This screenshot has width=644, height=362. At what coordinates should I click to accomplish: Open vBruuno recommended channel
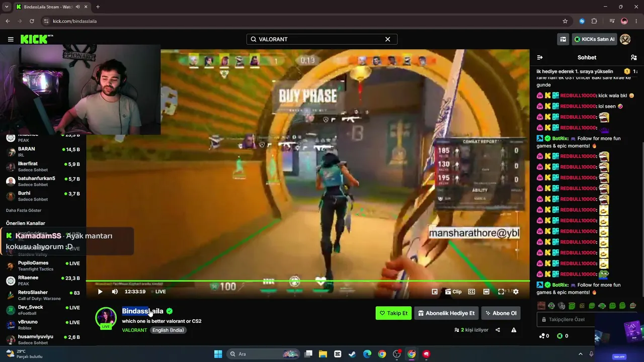(x=43, y=325)
